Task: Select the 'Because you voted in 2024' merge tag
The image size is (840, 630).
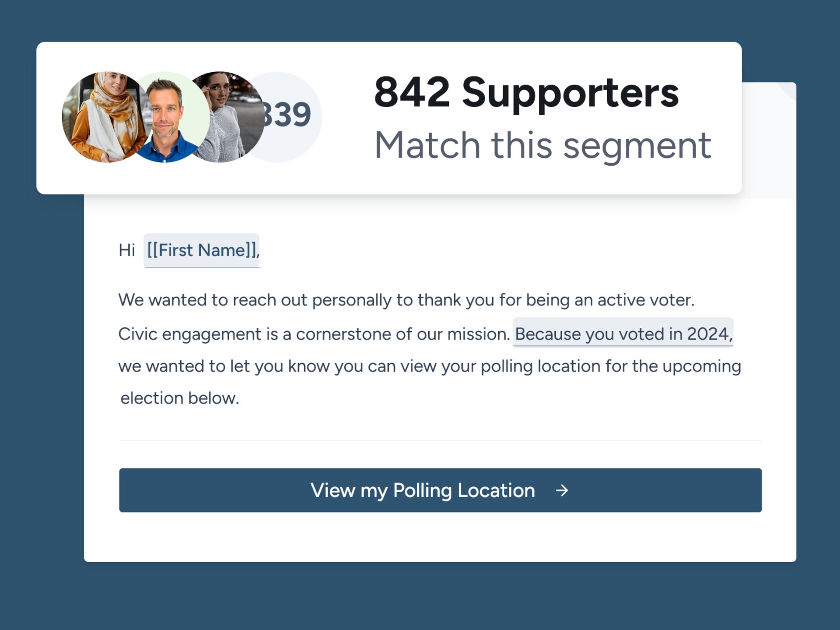Action: click(623, 334)
